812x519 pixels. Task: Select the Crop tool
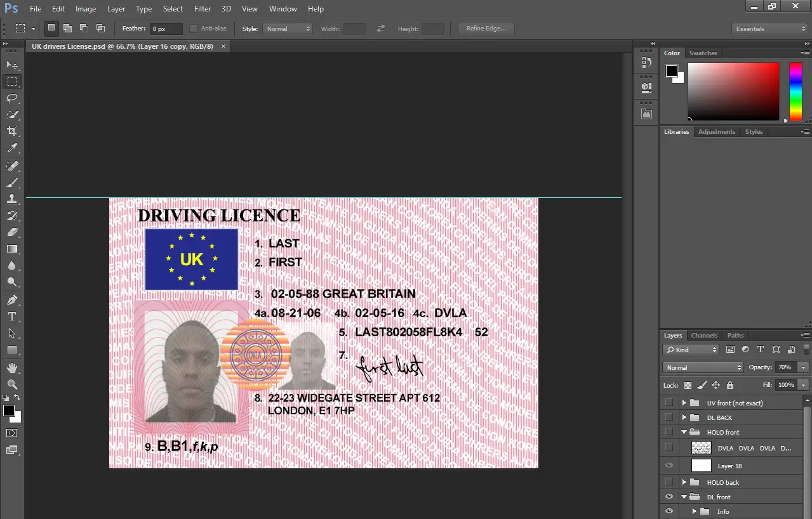click(12, 131)
